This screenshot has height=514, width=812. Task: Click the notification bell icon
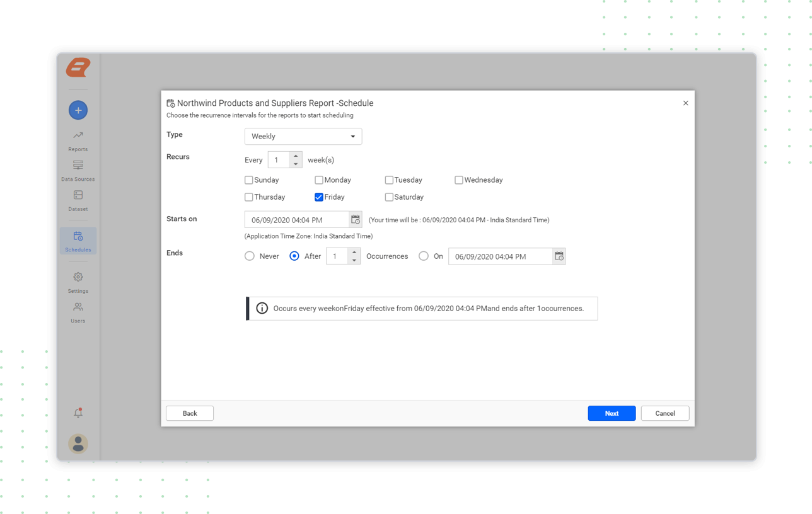click(x=78, y=413)
